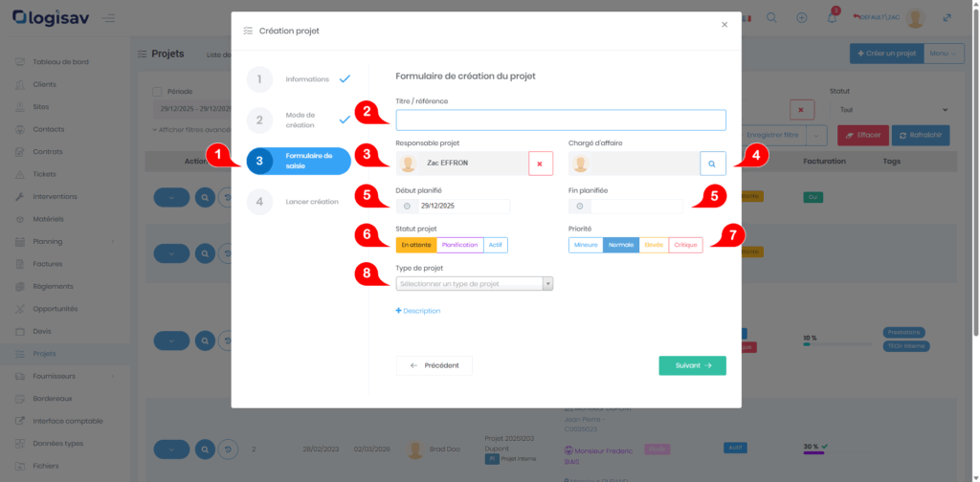Image resolution: width=980 pixels, height=482 pixels.
Task: Set project status to Planification
Action: point(459,245)
